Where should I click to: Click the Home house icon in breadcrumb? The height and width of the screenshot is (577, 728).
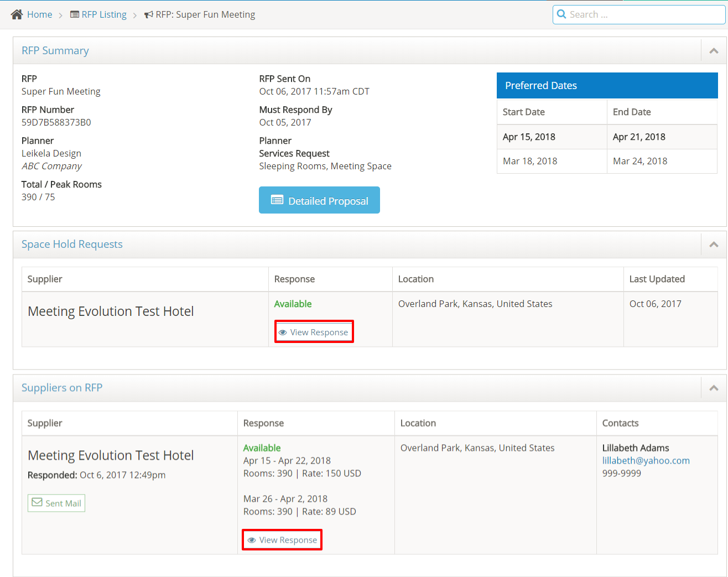coord(17,14)
